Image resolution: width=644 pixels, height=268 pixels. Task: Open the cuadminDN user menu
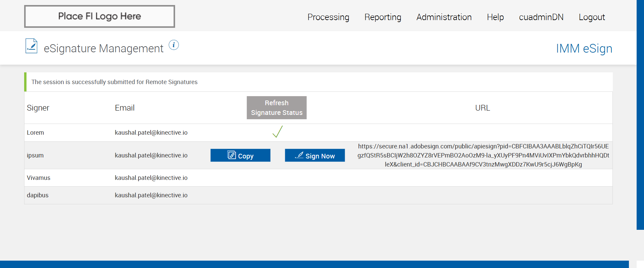pyautogui.click(x=541, y=17)
